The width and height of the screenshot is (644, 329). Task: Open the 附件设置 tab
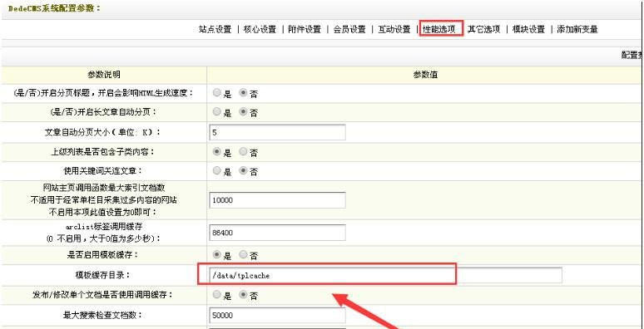[x=305, y=30]
